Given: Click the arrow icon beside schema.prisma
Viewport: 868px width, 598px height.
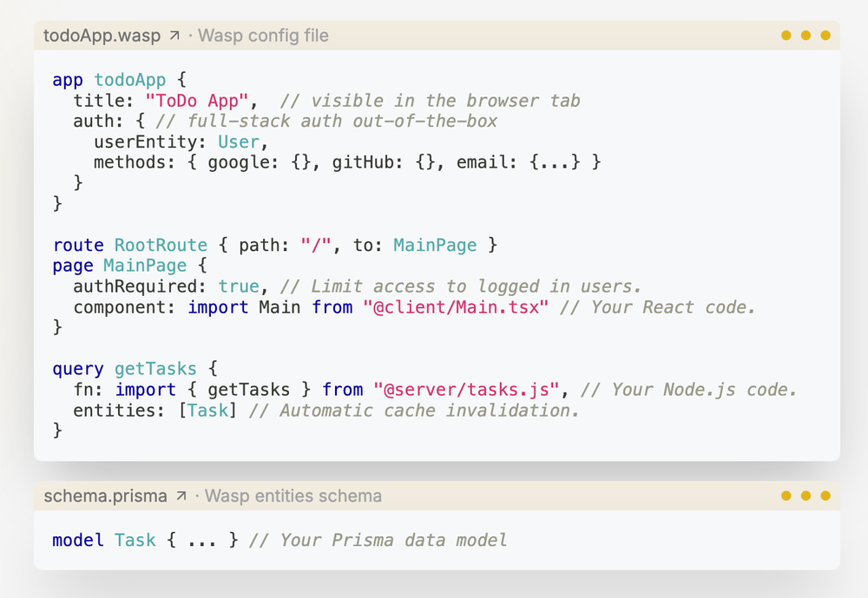Looking at the screenshot, I should pyautogui.click(x=181, y=496).
